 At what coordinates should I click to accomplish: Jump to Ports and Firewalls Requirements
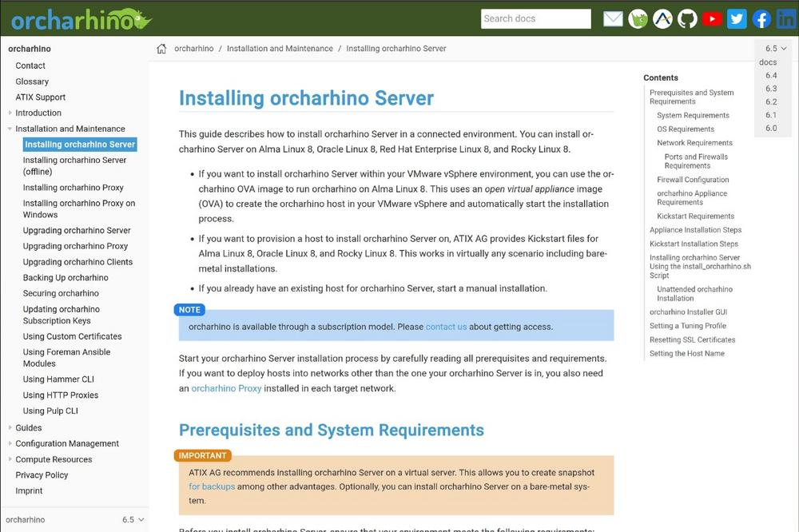tap(696, 161)
